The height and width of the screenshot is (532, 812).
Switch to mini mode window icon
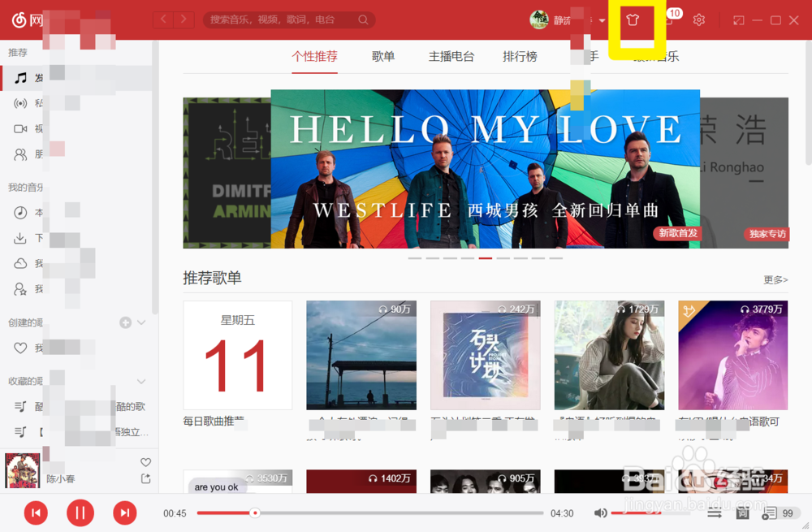pos(738,20)
